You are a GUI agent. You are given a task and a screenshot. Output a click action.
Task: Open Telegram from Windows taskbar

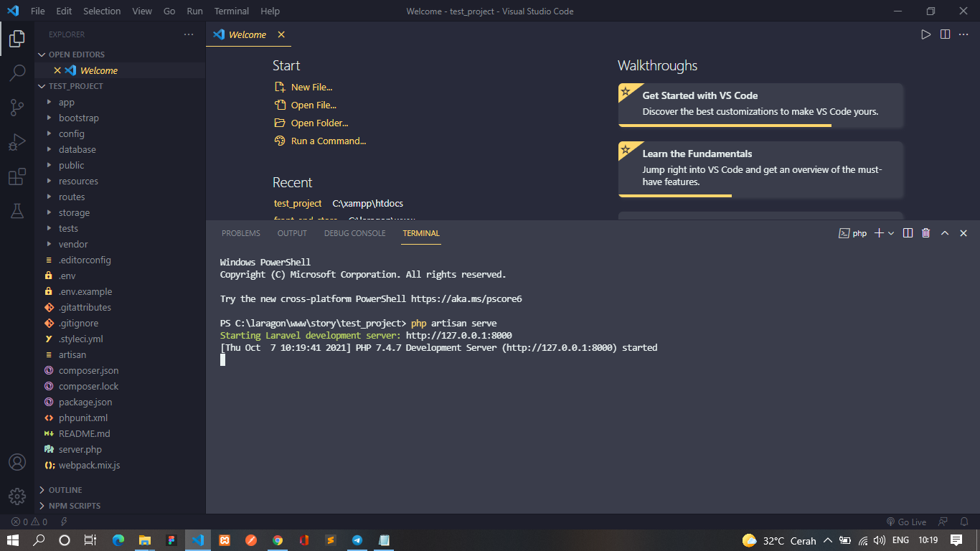tap(357, 540)
